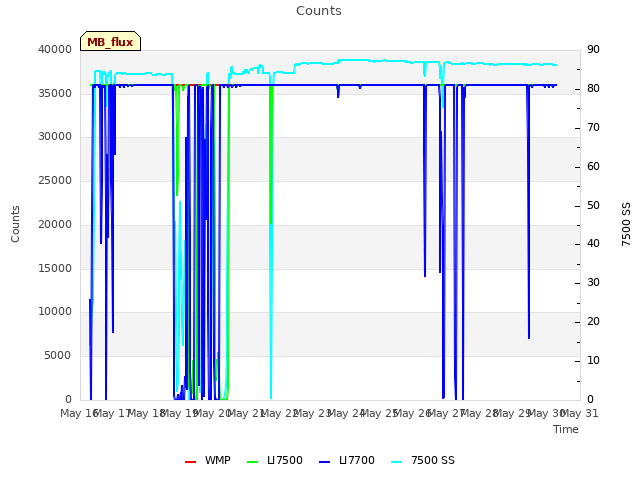Click the 'Time' x-axis label

click(566, 429)
